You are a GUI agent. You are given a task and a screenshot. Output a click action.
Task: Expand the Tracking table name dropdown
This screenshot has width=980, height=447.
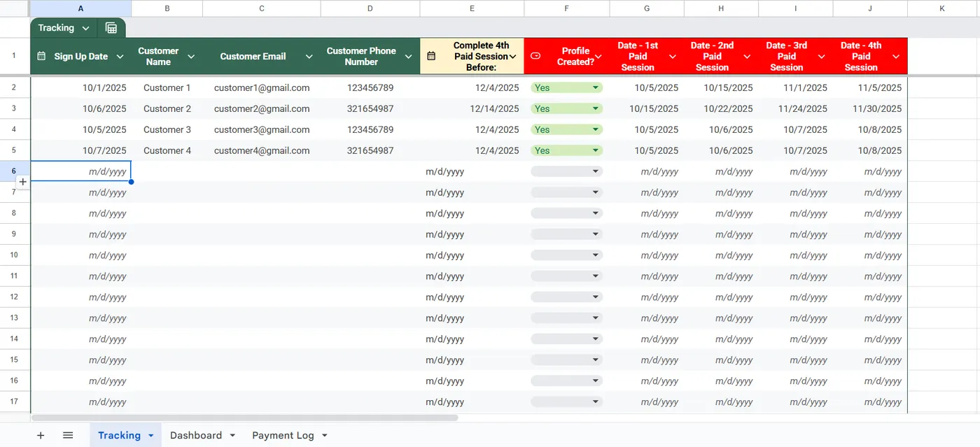coord(86,28)
